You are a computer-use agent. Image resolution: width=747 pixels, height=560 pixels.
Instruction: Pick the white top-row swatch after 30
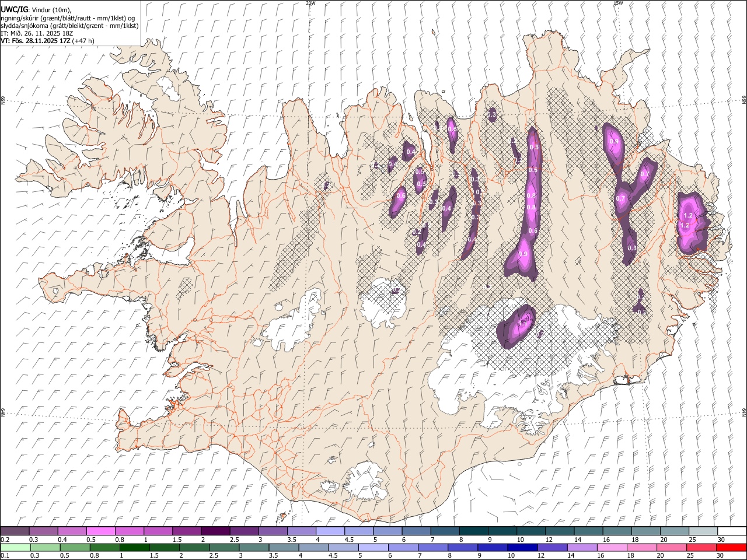(731, 531)
